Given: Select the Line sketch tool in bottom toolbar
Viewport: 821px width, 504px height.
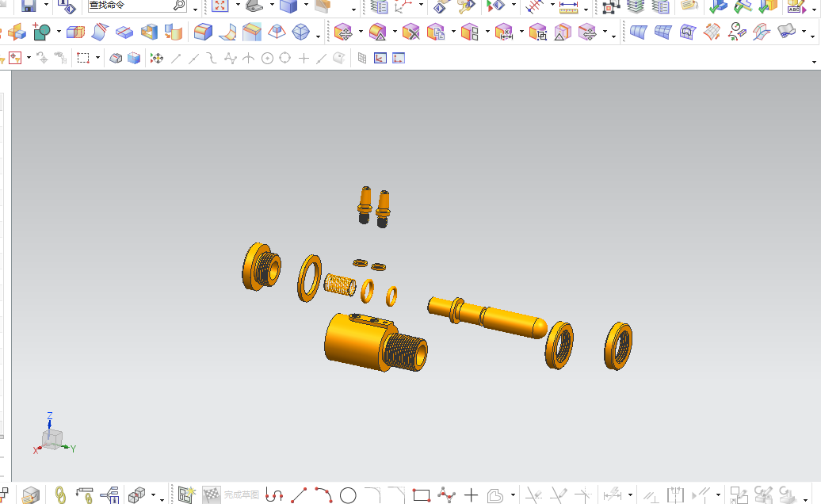Looking at the screenshot, I should [299, 494].
